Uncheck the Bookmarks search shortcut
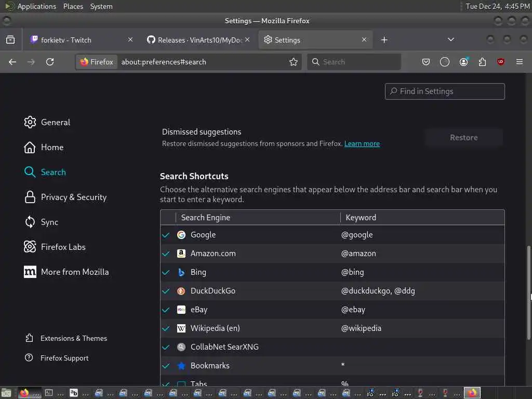Screen dimensions: 532x399 click(166, 365)
